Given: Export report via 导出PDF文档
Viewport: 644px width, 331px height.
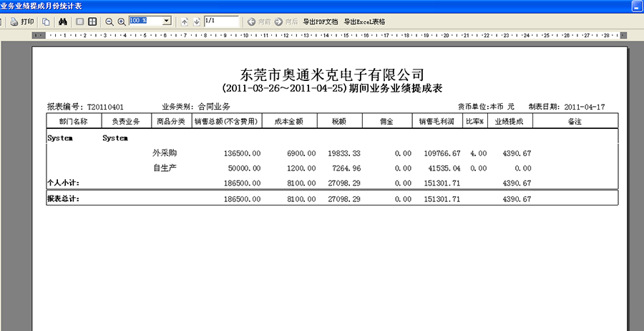Looking at the screenshot, I should pyautogui.click(x=321, y=21).
